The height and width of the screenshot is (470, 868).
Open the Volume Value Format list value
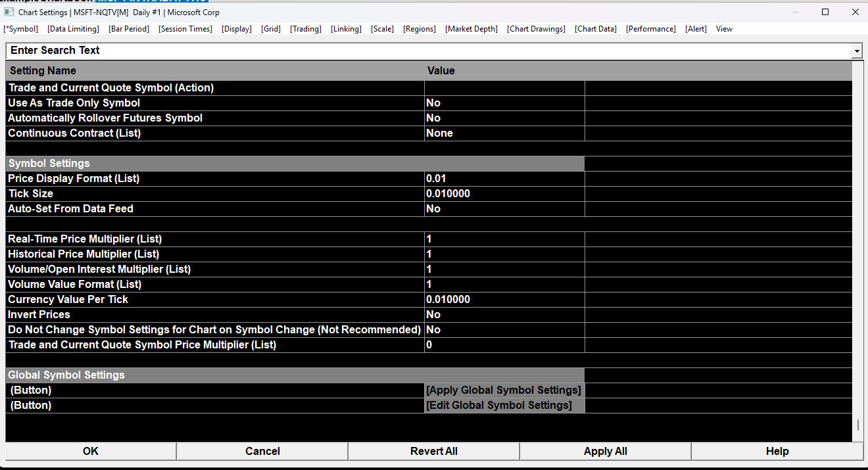[x=504, y=285]
